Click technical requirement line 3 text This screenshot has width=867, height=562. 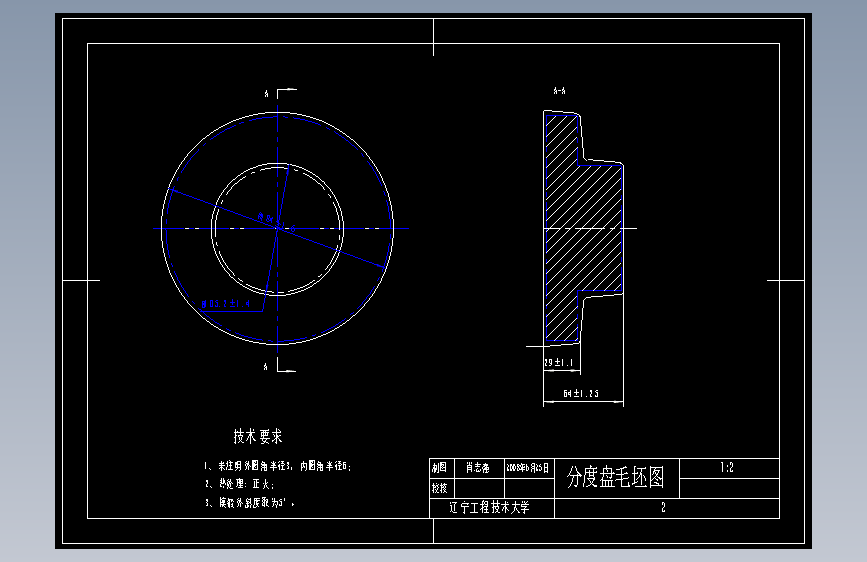click(249, 503)
